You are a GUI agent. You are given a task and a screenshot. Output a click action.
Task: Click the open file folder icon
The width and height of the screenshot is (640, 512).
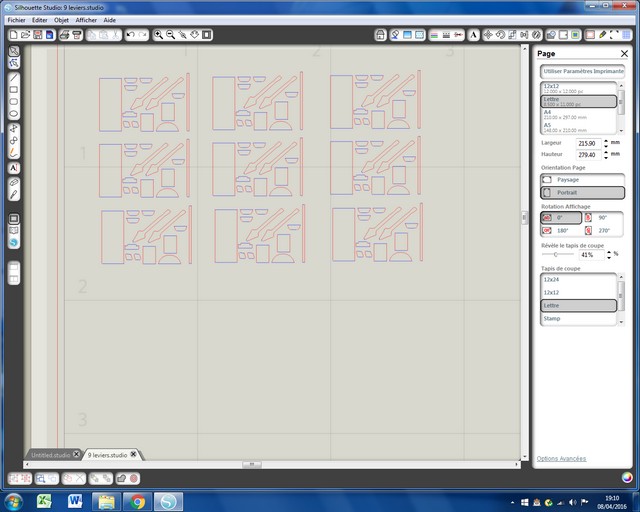[x=25, y=35]
